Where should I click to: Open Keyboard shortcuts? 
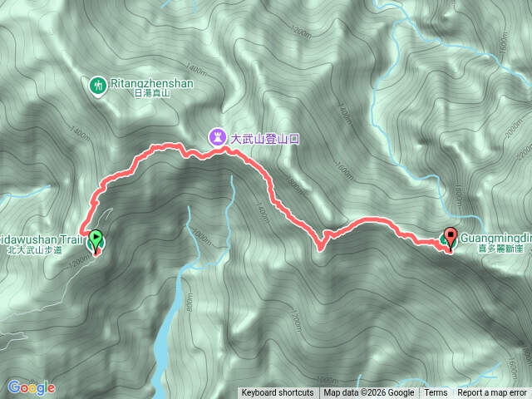click(277, 393)
